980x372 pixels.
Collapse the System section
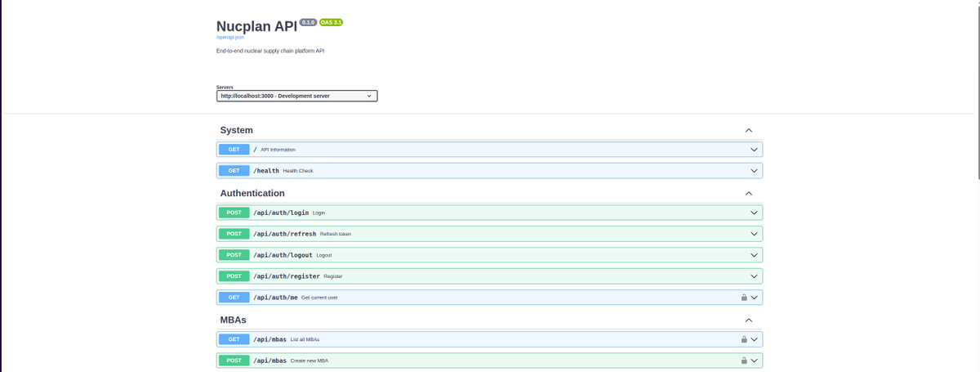tap(749, 131)
